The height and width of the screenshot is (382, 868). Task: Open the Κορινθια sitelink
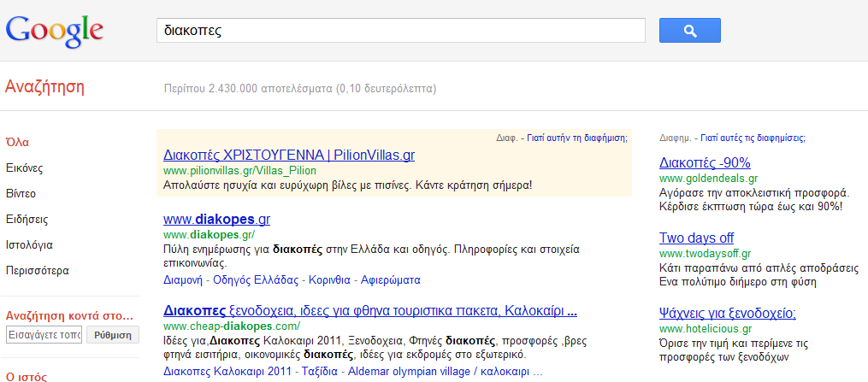point(329,279)
